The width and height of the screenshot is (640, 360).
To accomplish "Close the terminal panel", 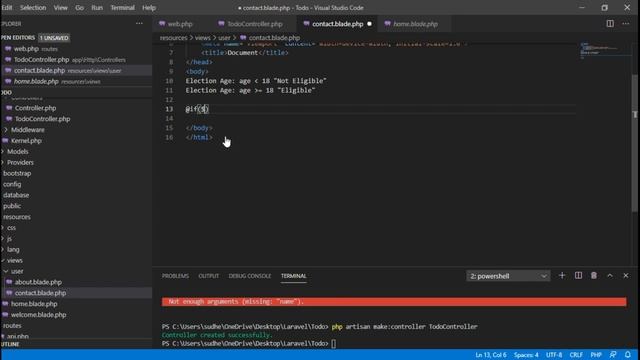I will point(626,276).
